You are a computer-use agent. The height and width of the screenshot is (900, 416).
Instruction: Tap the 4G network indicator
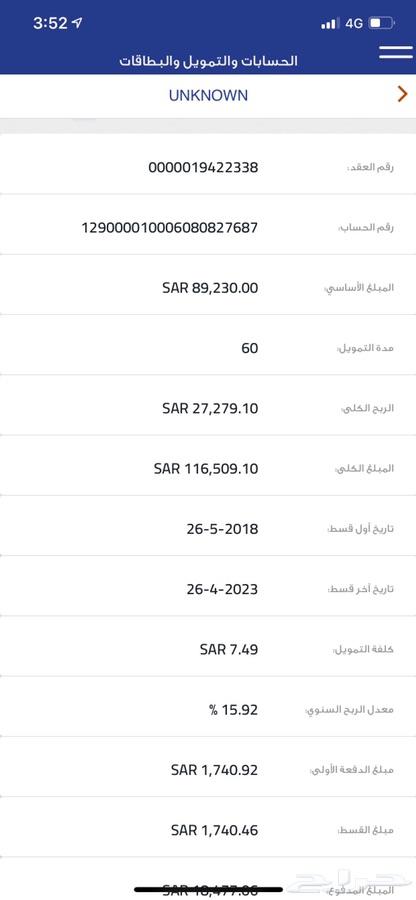pyautogui.click(x=354, y=24)
